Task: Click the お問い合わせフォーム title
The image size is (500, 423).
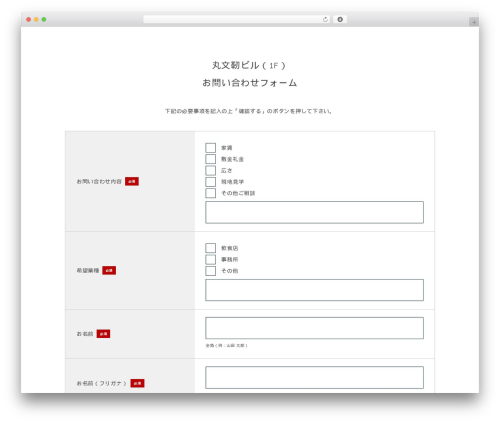Action: [249, 83]
